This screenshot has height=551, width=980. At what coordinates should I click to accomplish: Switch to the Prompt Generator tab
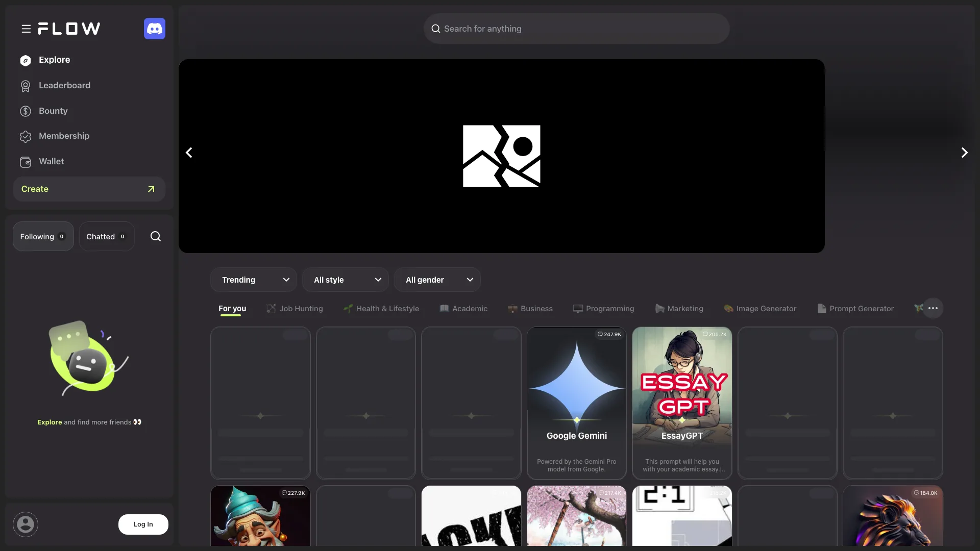coord(855,309)
